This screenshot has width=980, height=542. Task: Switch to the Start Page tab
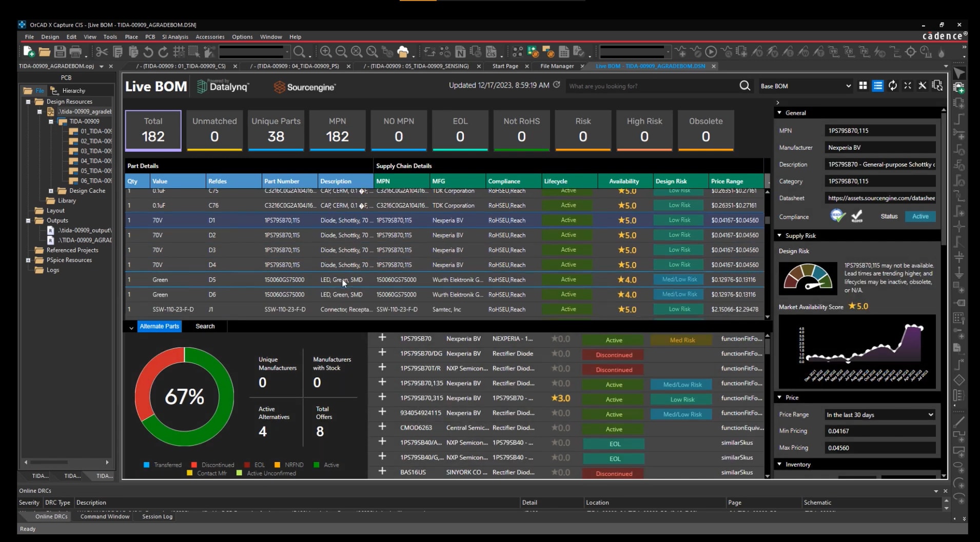click(505, 66)
